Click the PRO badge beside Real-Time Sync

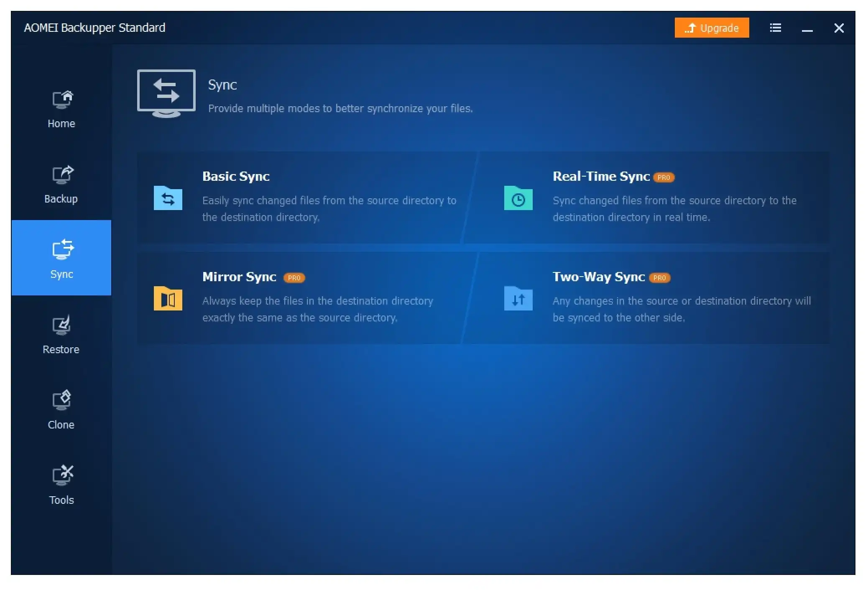click(664, 177)
